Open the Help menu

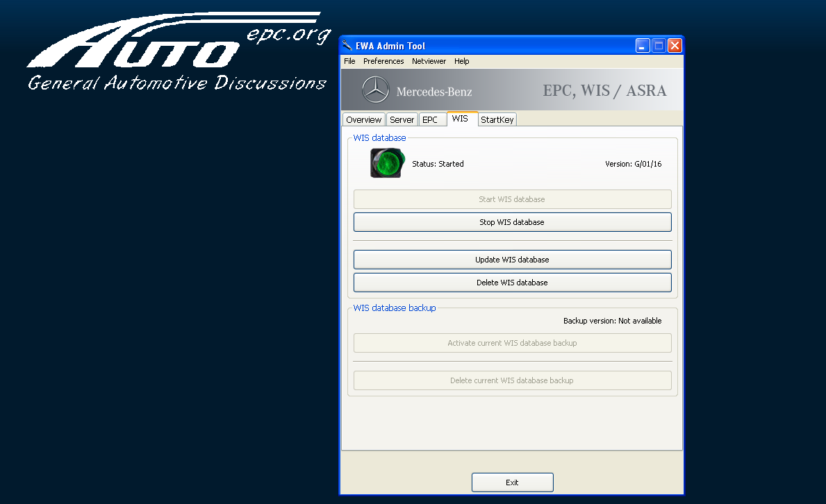coord(461,61)
